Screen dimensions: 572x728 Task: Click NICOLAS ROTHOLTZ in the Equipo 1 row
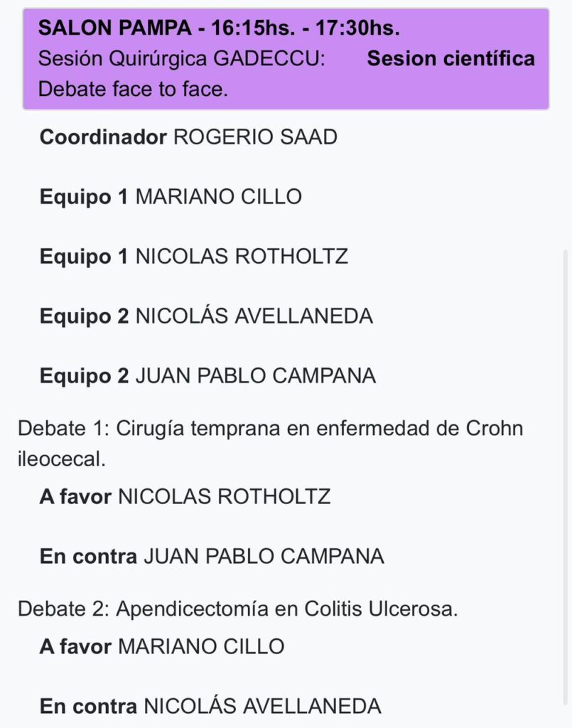pyautogui.click(x=242, y=257)
